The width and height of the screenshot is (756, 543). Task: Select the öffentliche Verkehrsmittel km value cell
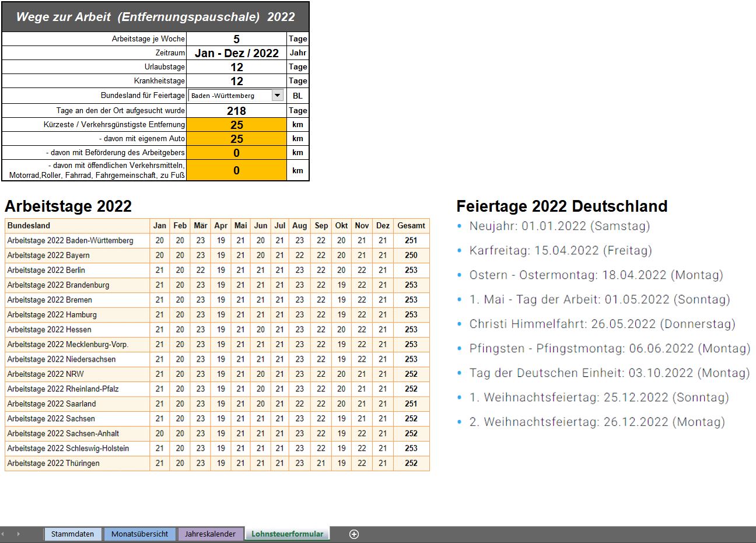(236, 170)
